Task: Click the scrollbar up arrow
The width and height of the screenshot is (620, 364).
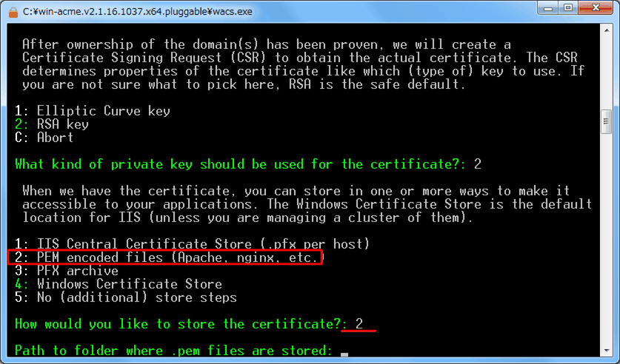Action: 607,30
